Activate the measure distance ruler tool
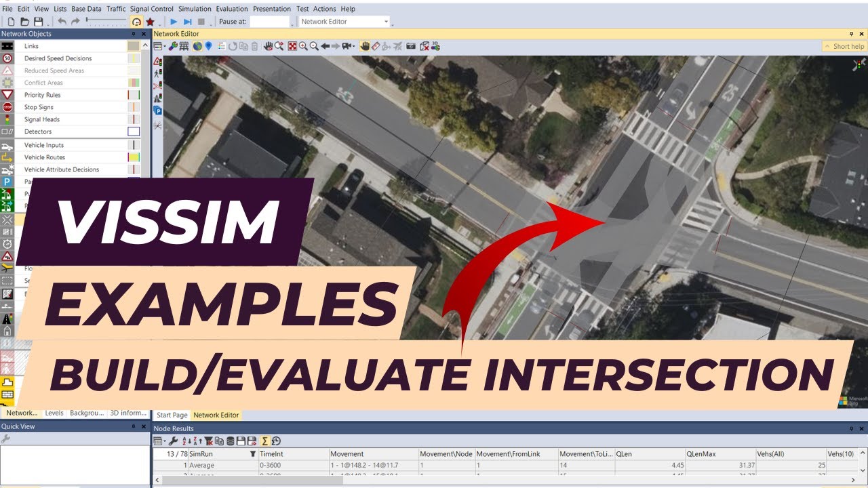The width and height of the screenshot is (868, 488). click(376, 46)
